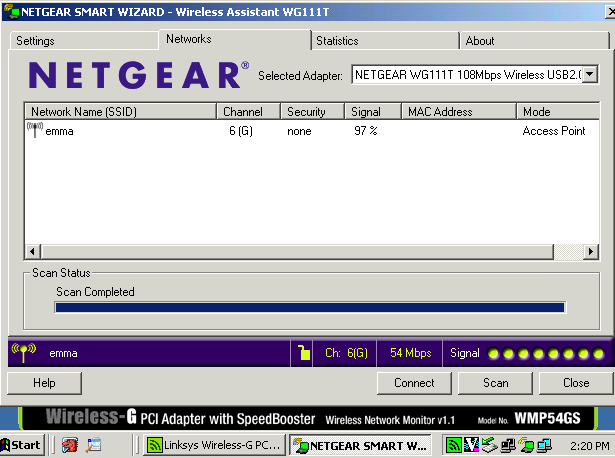Click NETGEAR SMART W... taskbar button
The height and width of the screenshot is (458, 615).
tap(360, 445)
